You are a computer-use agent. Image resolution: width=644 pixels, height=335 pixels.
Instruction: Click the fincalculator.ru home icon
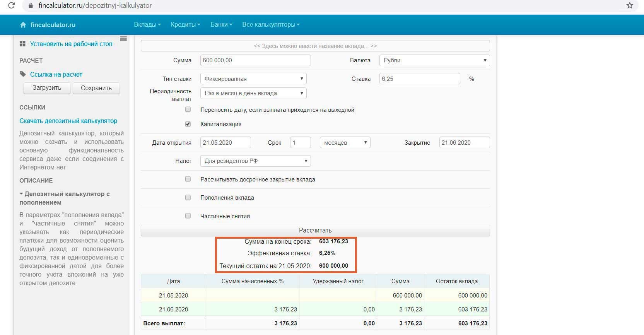click(23, 25)
